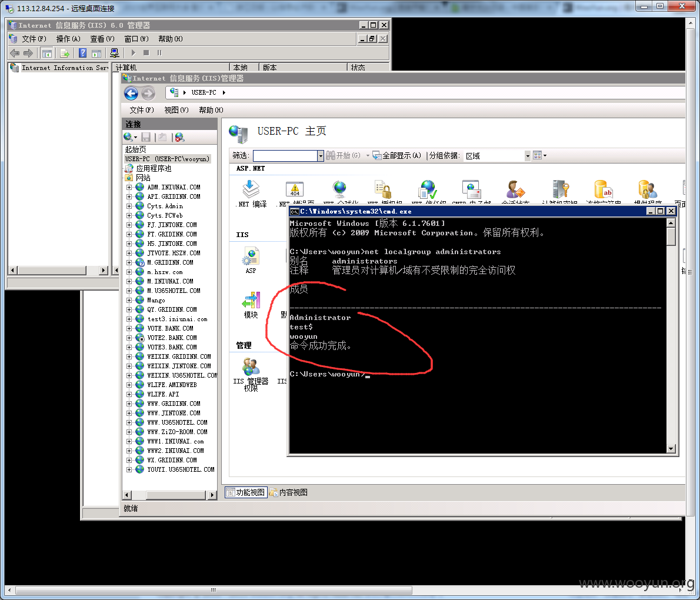Open the machine key feature icon
Viewport: 700px width, 600px height.
coord(560,189)
